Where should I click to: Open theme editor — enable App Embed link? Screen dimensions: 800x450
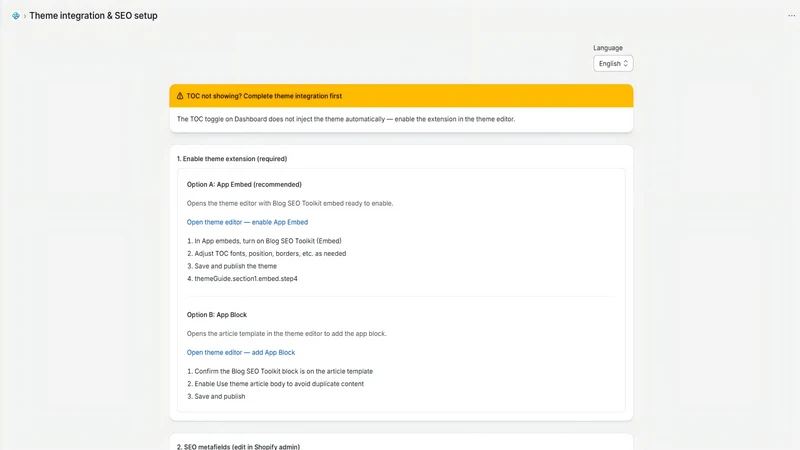pos(247,222)
